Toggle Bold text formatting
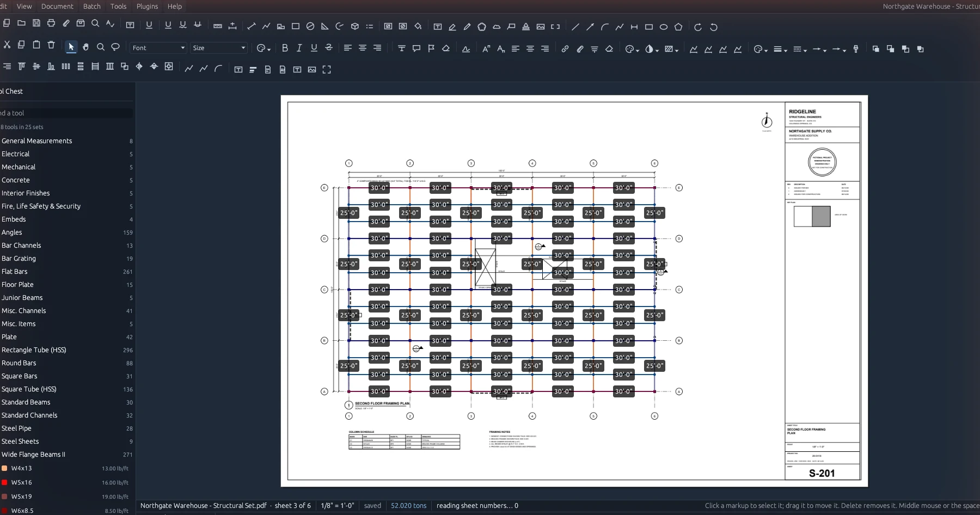Image resolution: width=980 pixels, height=515 pixels. (x=285, y=48)
